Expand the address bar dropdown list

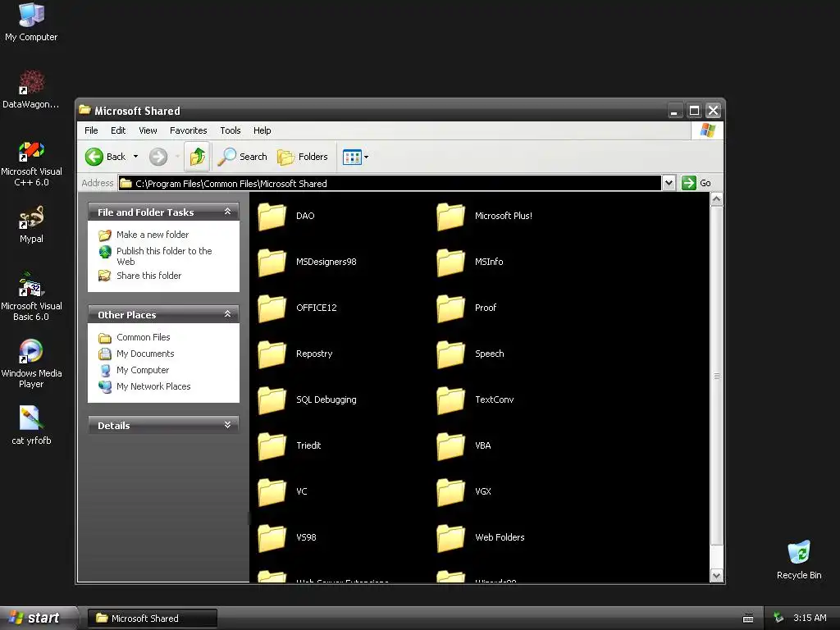668,183
